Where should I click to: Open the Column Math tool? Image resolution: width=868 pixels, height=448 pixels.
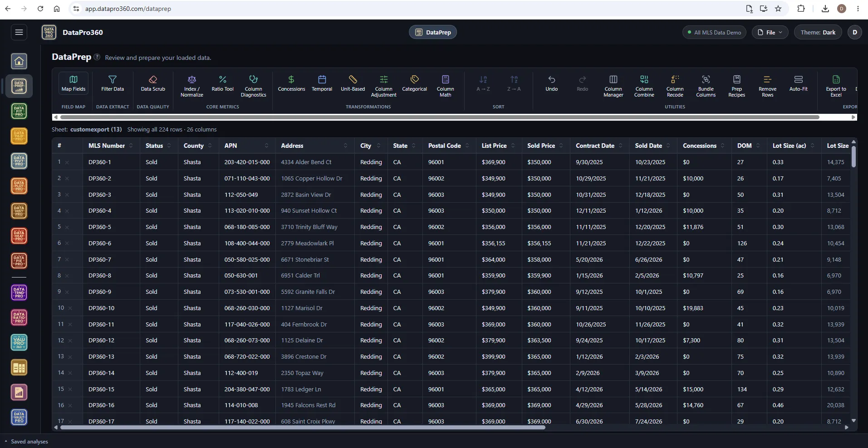pos(446,86)
